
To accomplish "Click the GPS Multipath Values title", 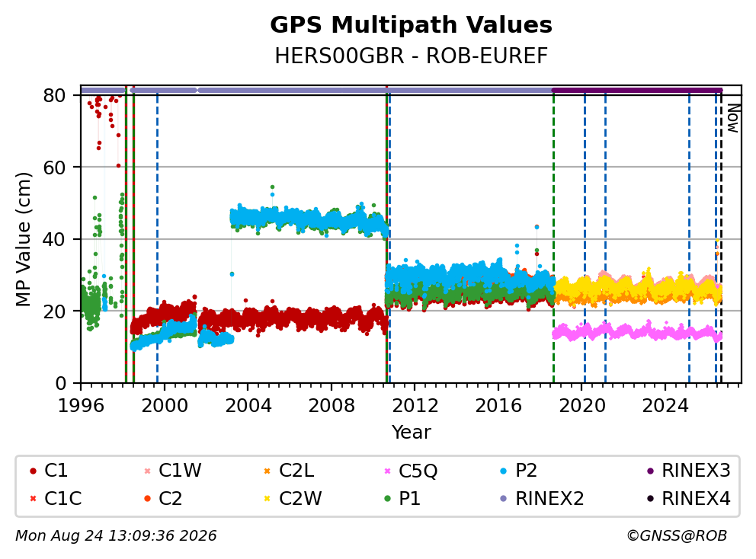I will 411,25.
